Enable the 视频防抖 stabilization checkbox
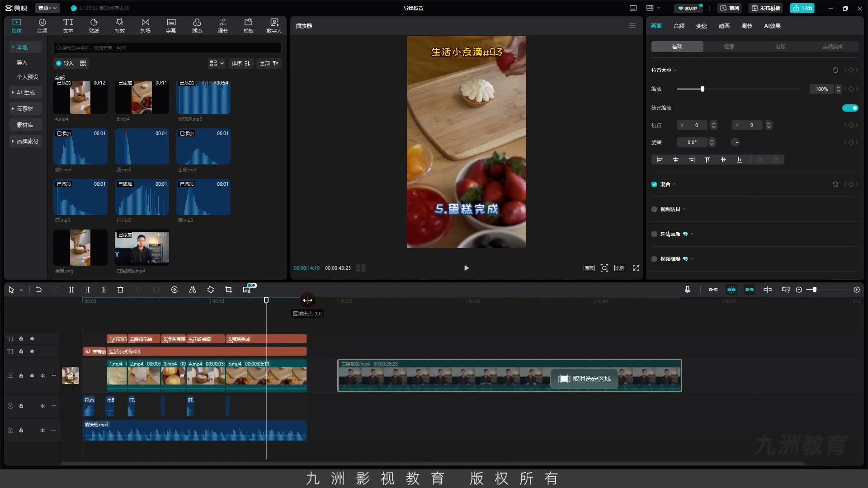 coord(654,209)
